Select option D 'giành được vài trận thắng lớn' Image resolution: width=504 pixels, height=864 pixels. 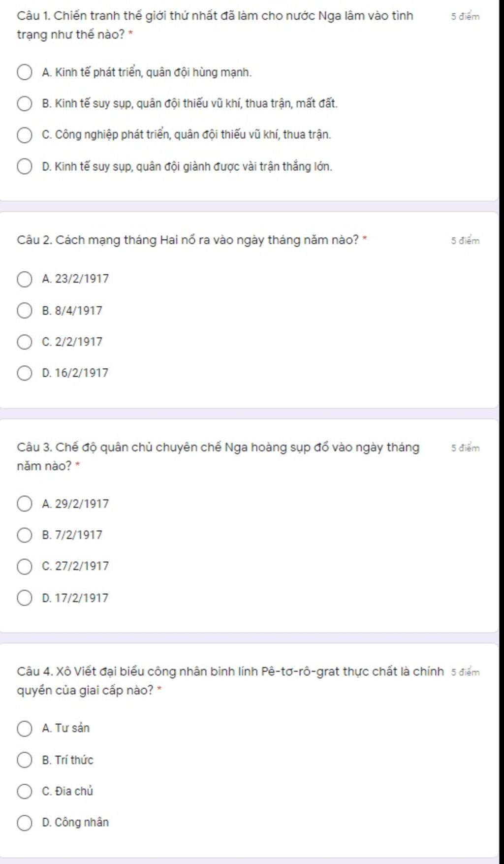point(25,166)
